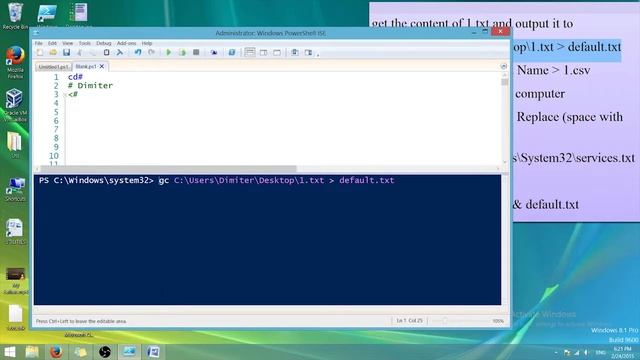
Task: Open the Add-ons menu
Action: click(127, 43)
